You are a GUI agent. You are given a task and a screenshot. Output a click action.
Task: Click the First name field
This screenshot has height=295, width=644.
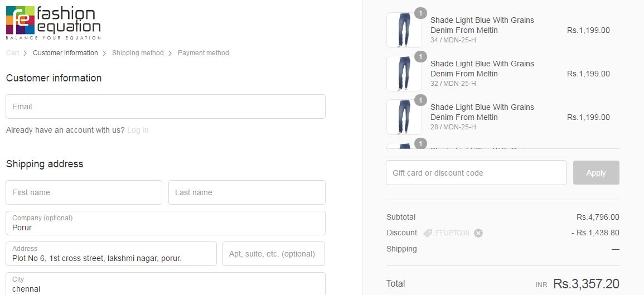pyautogui.click(x=84, y=192)
